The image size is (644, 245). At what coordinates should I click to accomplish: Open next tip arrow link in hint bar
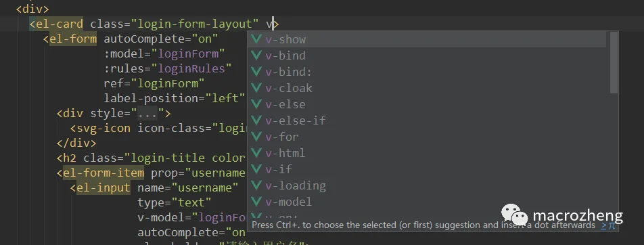pos(603,225)
